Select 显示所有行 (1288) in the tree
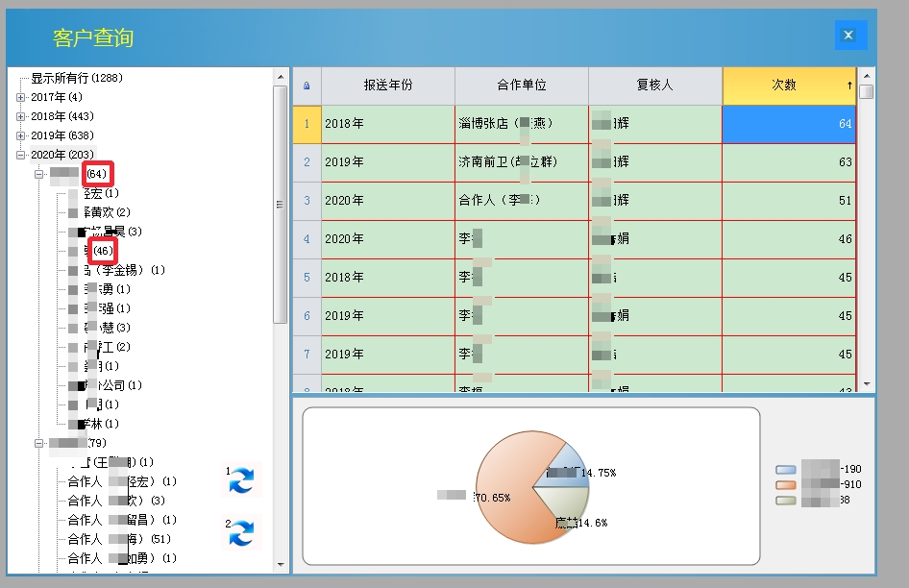909x588 pixels. coord(76,78)
